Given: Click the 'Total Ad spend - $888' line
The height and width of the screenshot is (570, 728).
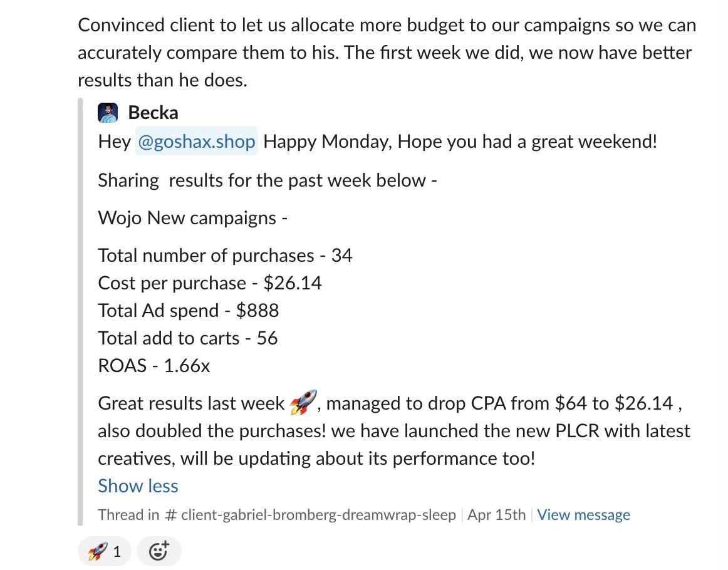Looking at the screenshot, I should pos(189,311).
